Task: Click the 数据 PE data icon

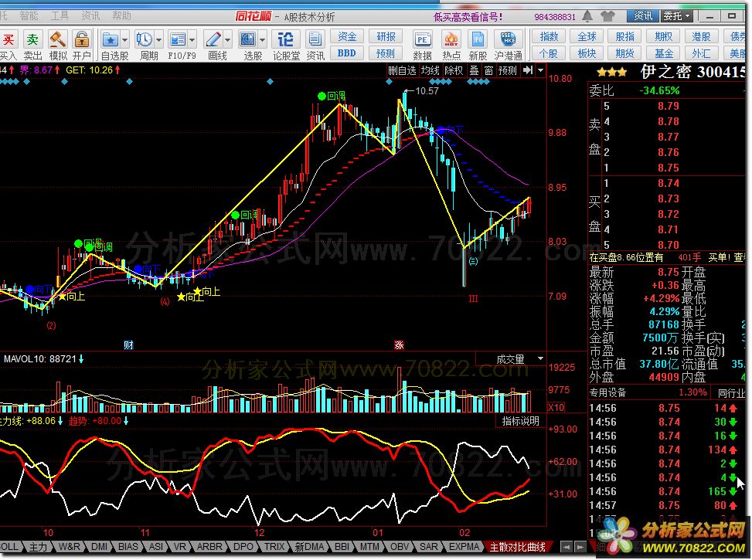Action: coord(423,39)
